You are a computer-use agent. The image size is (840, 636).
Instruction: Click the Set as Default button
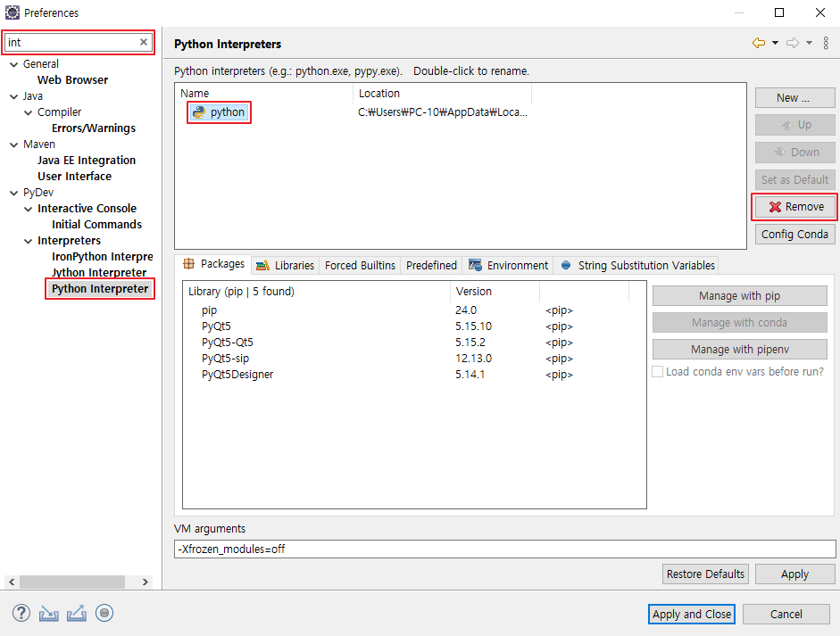coord(794,179)
